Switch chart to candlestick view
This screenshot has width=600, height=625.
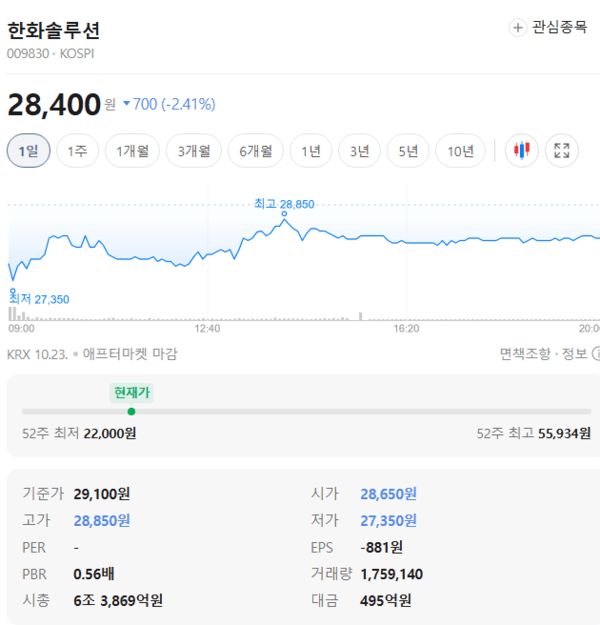[x=521, y=151]
